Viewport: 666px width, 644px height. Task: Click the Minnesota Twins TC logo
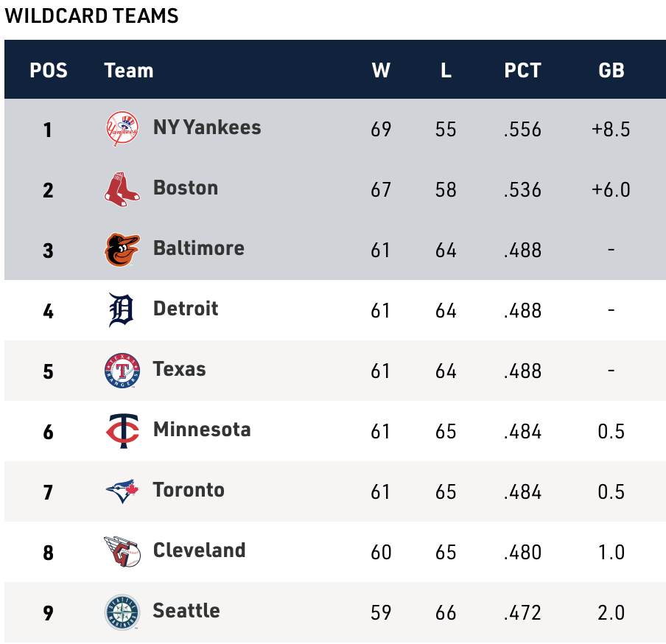pyautogui.click(x=122, y=431)
